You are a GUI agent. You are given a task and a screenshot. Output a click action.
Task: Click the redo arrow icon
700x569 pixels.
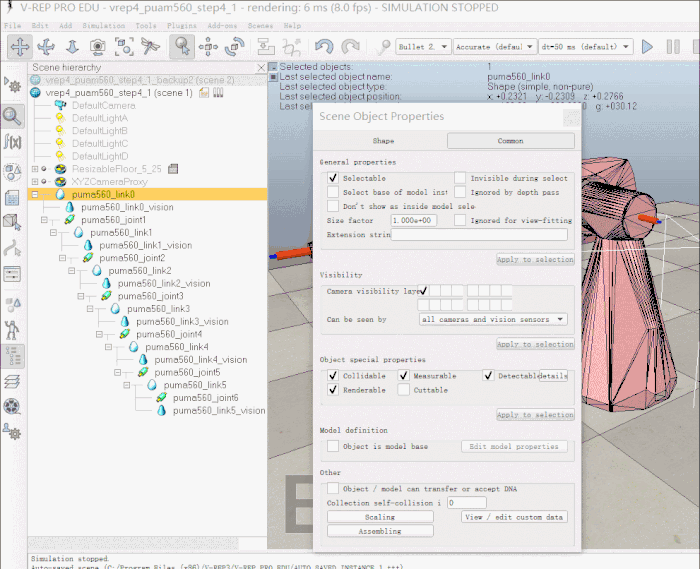[350, 46]
